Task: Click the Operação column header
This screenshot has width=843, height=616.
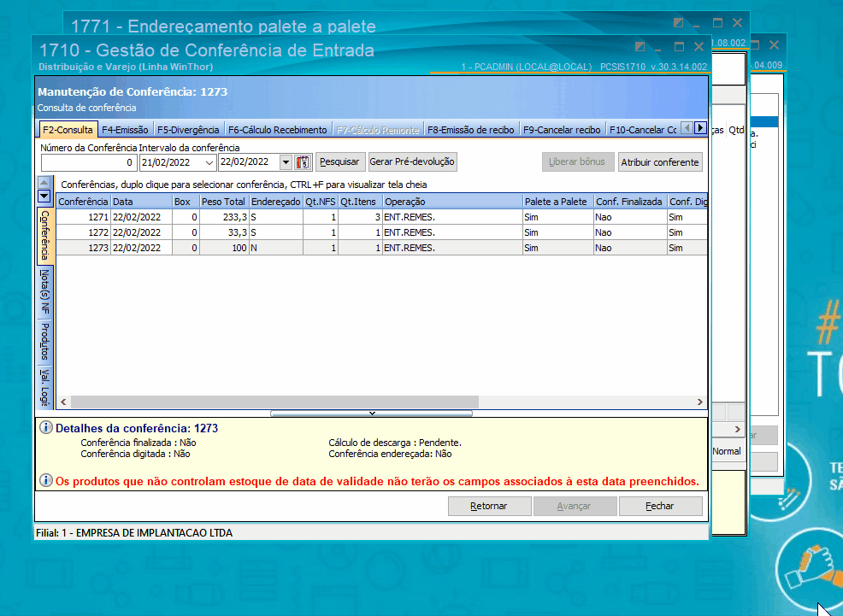Action: tap(452, 202)
